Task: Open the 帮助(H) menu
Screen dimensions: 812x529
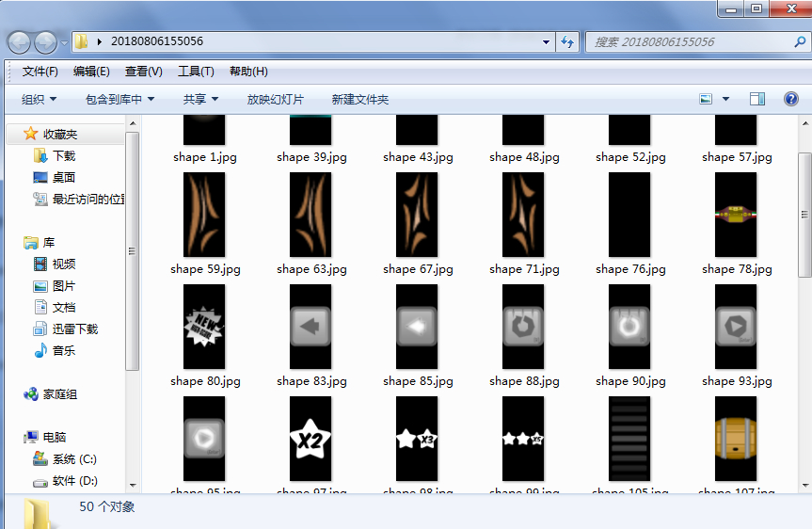Action: tap(248, 72)
